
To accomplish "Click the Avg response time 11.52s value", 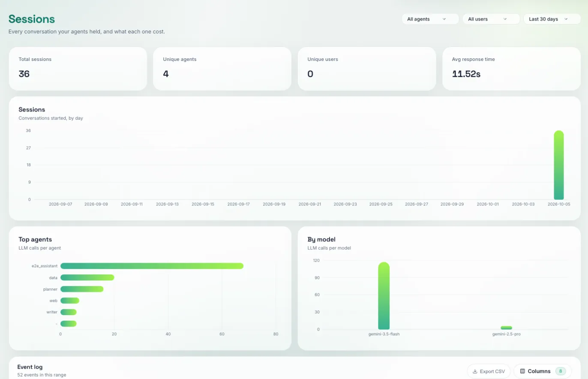I will 466,74.
